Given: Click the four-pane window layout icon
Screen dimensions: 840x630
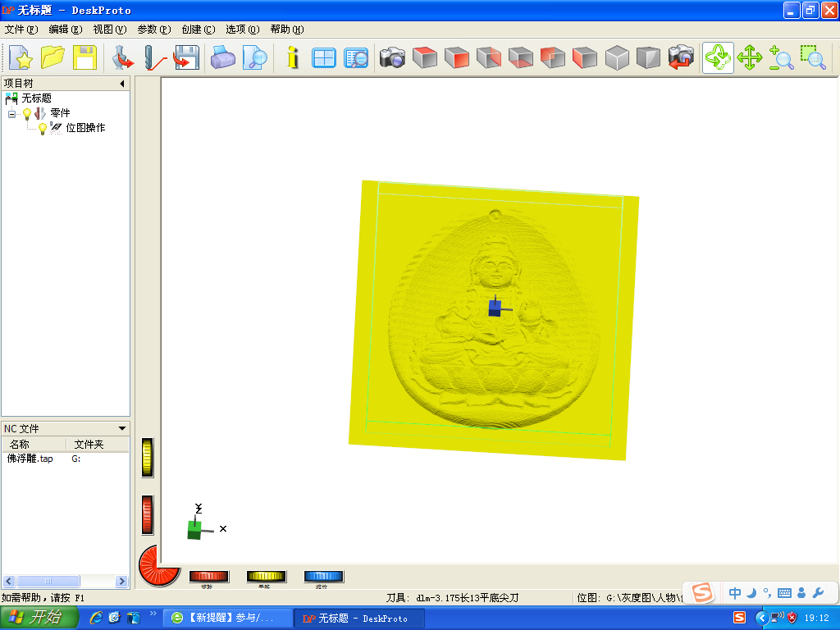Looking at the screenshot, I should 324,57.
